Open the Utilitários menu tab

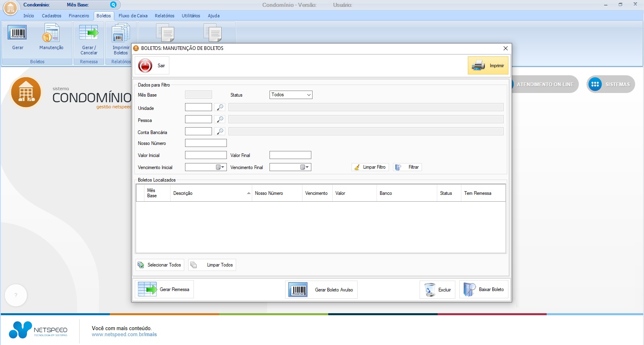[x=191, y=16]
